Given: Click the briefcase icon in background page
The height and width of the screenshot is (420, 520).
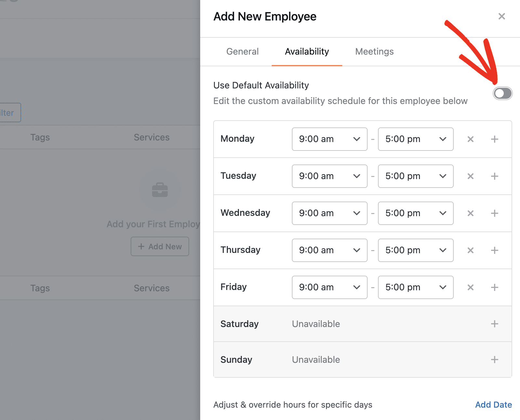Looking at the screenshot, I should [x=160, y=190].
